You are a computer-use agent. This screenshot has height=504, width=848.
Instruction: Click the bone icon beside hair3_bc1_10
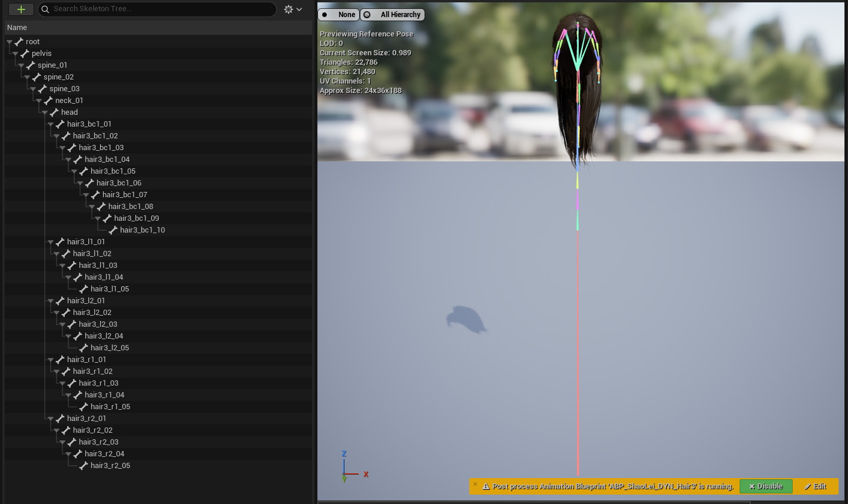point(113,230)
